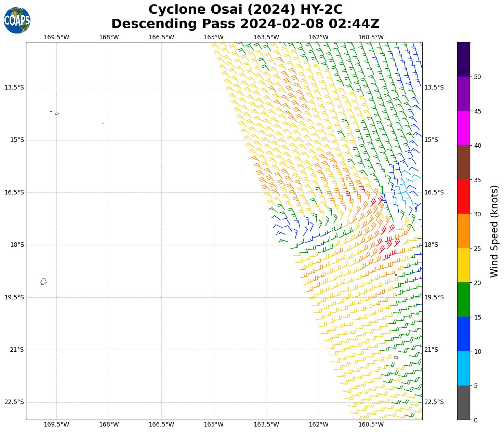Select the magenta 40–45 knot color band
Screen dimensions: 504x432
click(463, 128)
